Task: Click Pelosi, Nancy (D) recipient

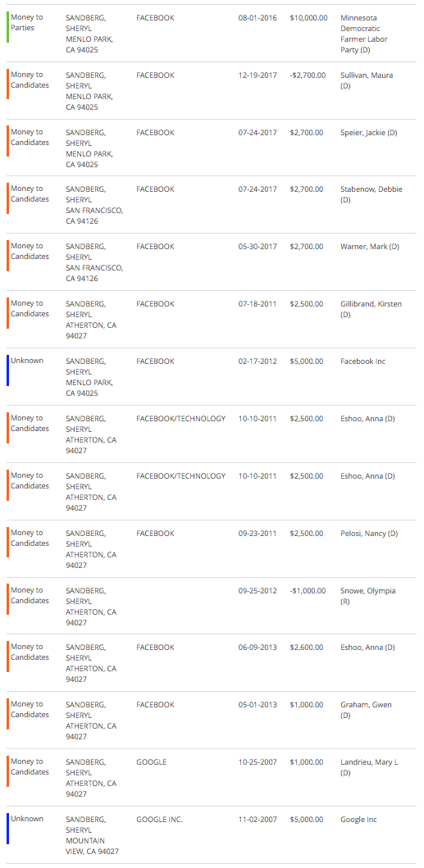Action: tap(369, 534)
